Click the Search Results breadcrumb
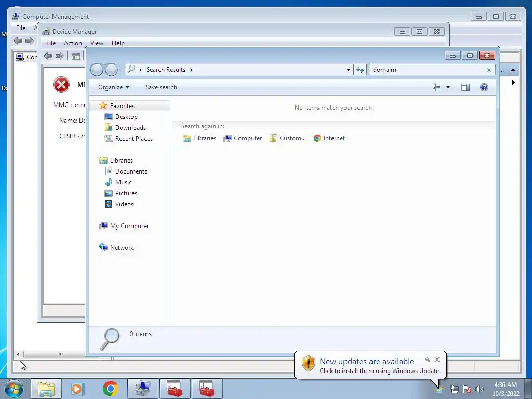 click(166, 70)
